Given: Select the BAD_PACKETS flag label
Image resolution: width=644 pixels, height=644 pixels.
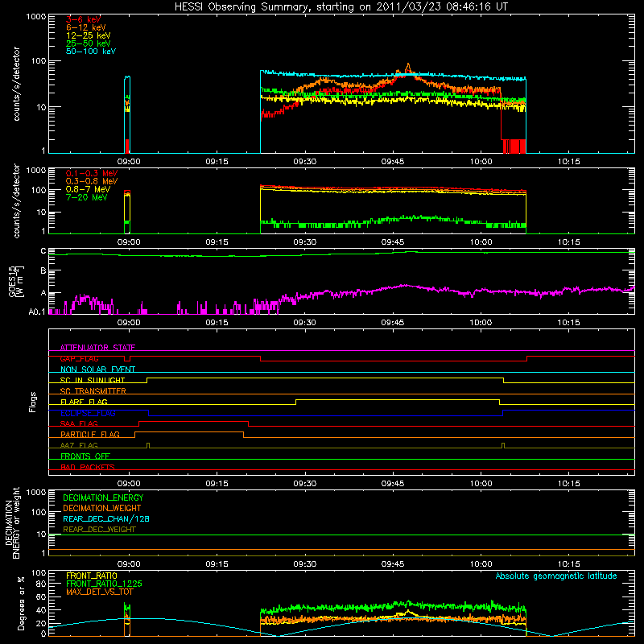Looking at the screenshot, I should (x=88, y=467).
